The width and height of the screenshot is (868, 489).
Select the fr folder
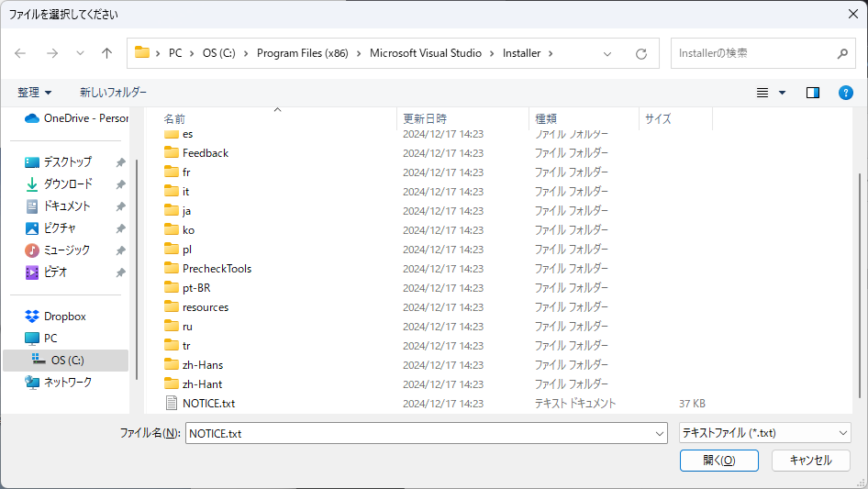pos(186,172)
